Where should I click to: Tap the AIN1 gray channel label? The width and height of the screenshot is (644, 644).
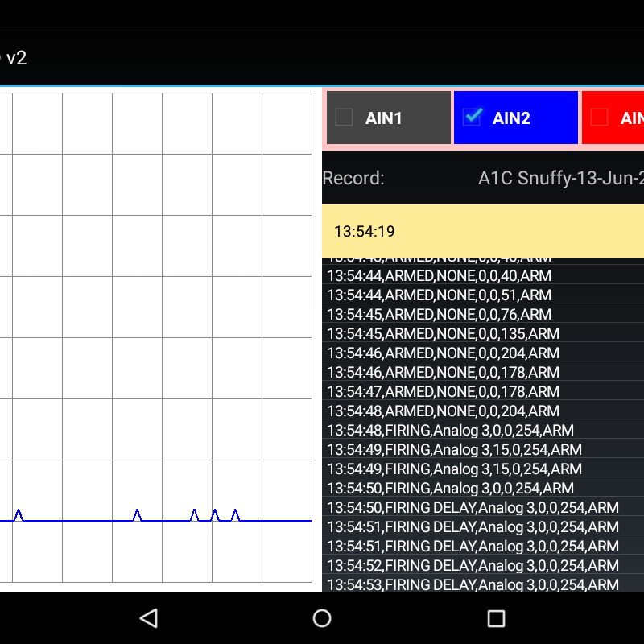[384, 118]
